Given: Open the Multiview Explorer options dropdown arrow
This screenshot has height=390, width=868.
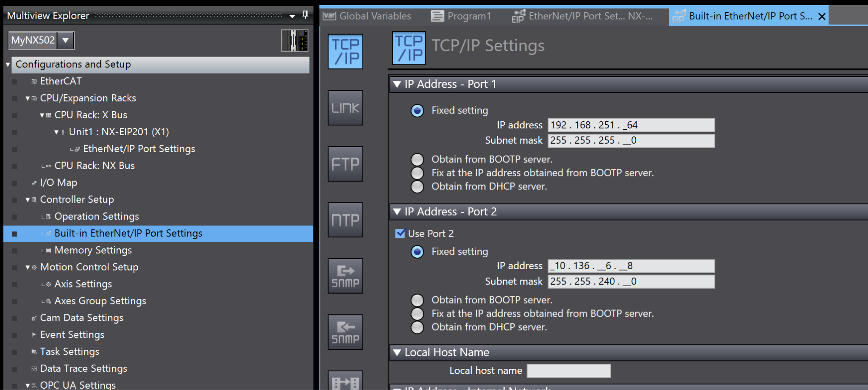Looking at the screenshot, I should click(292, 16).
